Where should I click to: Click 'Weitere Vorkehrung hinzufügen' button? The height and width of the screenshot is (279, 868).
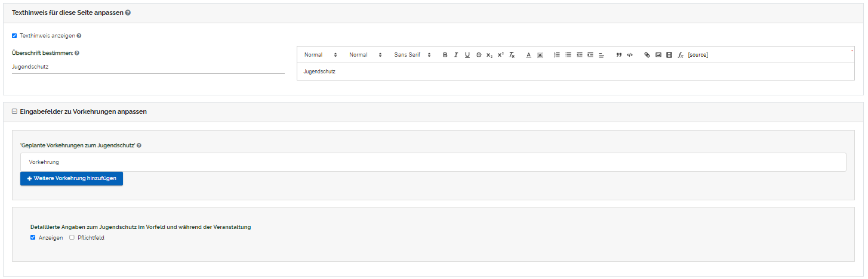(x=72, y=178)
